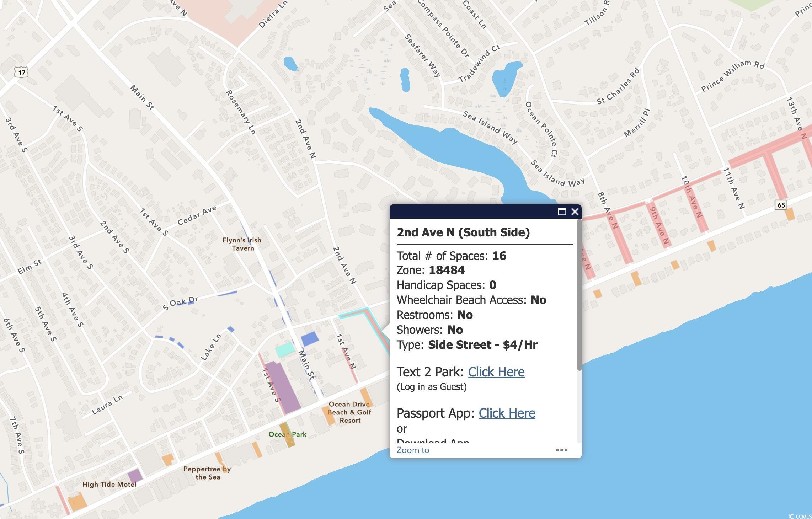The image size is (812, 519).
Task: Click the Flynn's Irish Tavern label
Action: click(242, 244)
